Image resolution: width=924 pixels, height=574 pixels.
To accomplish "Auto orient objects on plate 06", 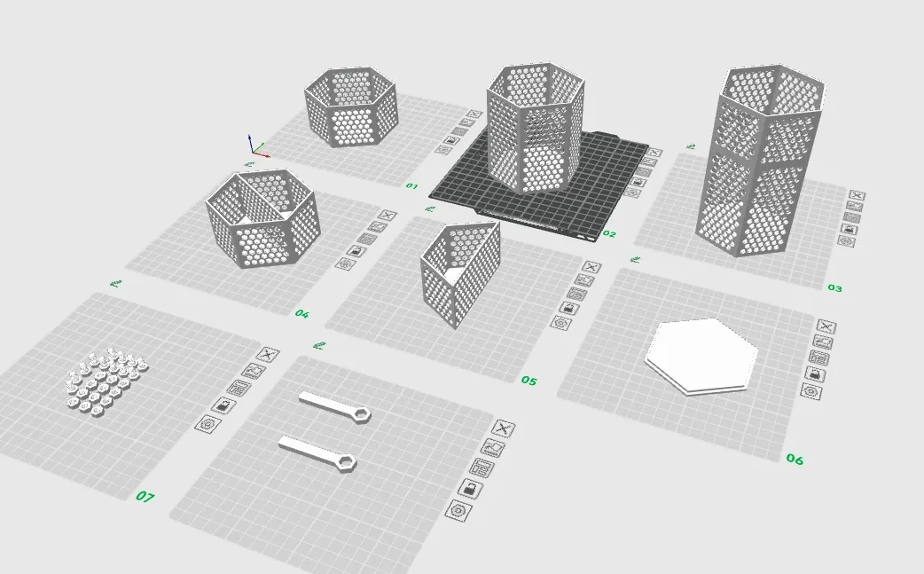I will 823,342.
